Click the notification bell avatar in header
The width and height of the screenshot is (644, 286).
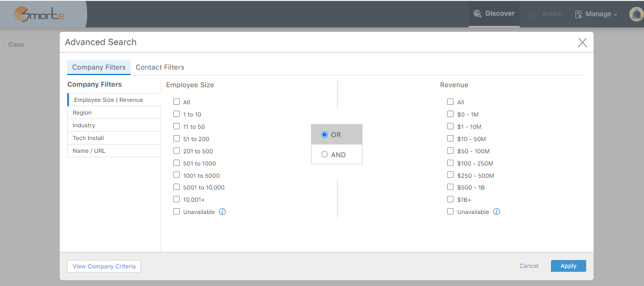pyautogui.click(x=635, y=14)
